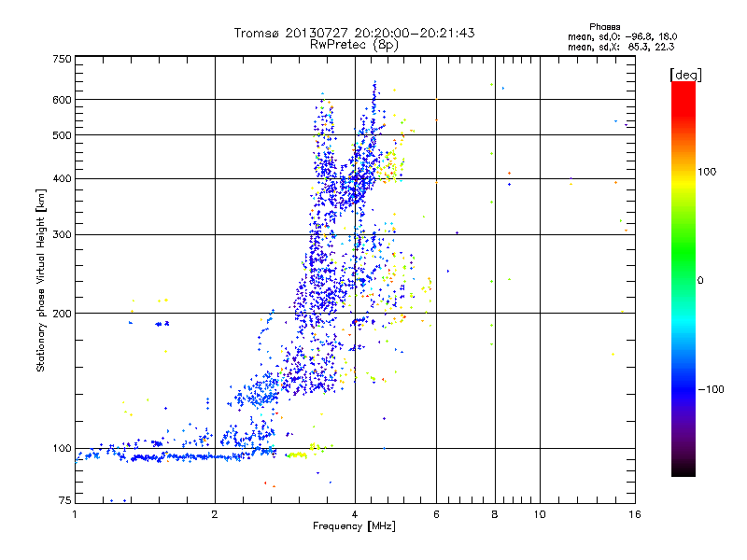Image resolution: width=747 pixels, height=560 pixels.
Task: Click the 'Phases' header text
Action: tap(604, 27)
